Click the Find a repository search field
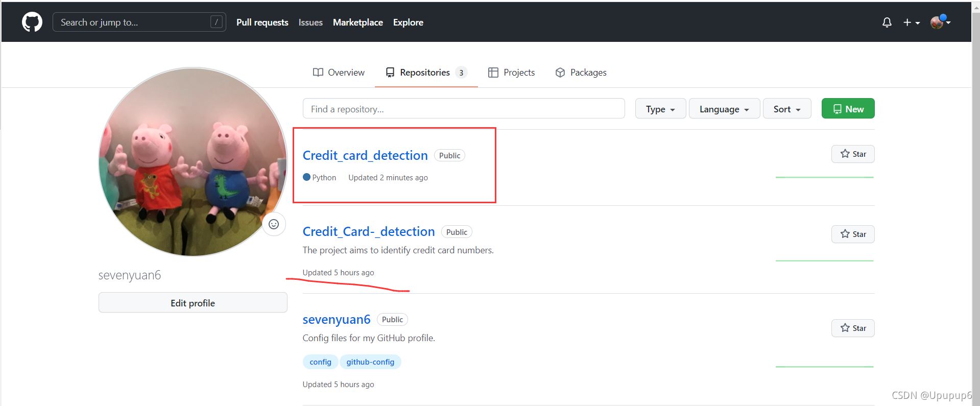Viewport: 980px width, 406px height. pyautogui.click(x=463, y=109)
